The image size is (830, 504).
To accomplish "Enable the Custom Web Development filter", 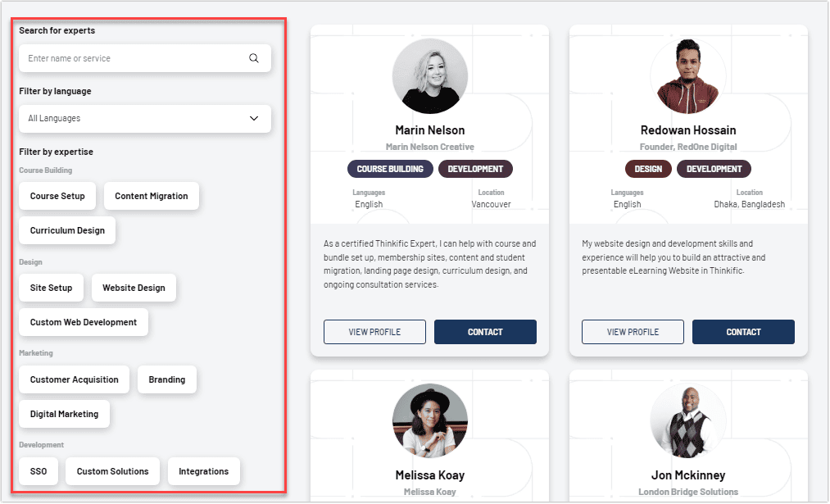I will pyautogui.click(x=84, y=322).
